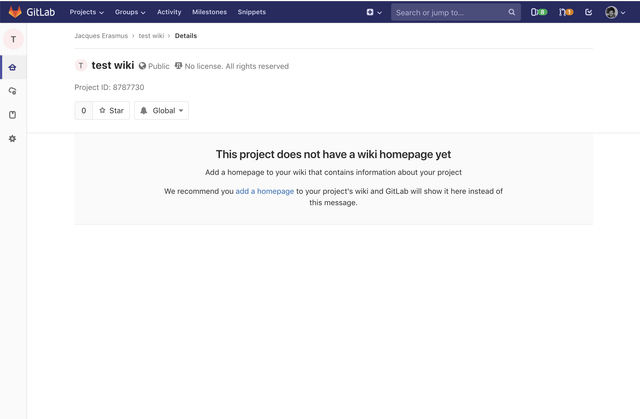Click the star count 0
Viewport: 640px width, 419px height.
pos(84,111)
